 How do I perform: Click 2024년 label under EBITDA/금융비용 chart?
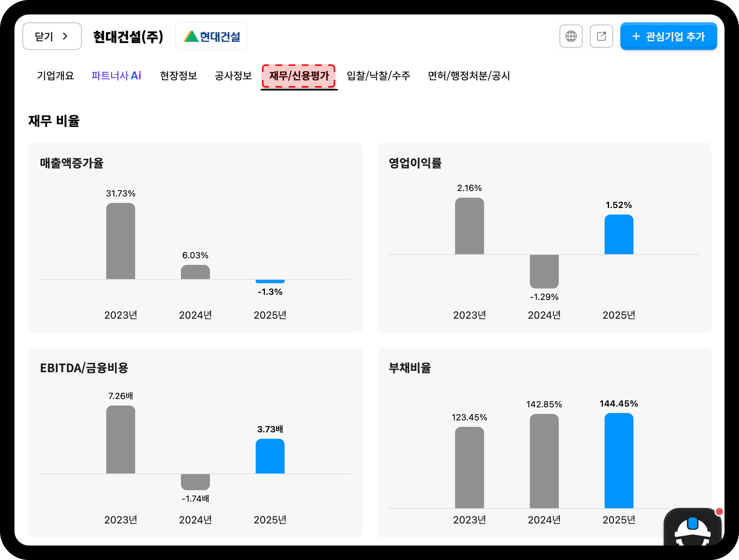coord(195,519)
